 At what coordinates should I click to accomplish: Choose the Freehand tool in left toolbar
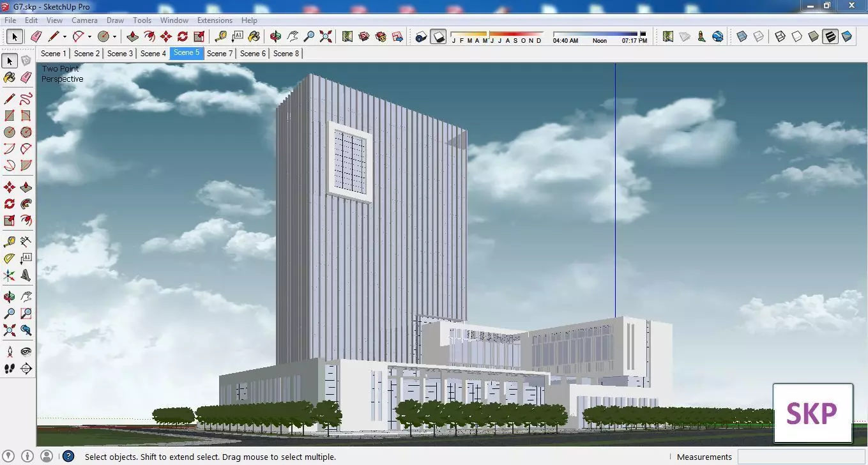pos(26,99)
